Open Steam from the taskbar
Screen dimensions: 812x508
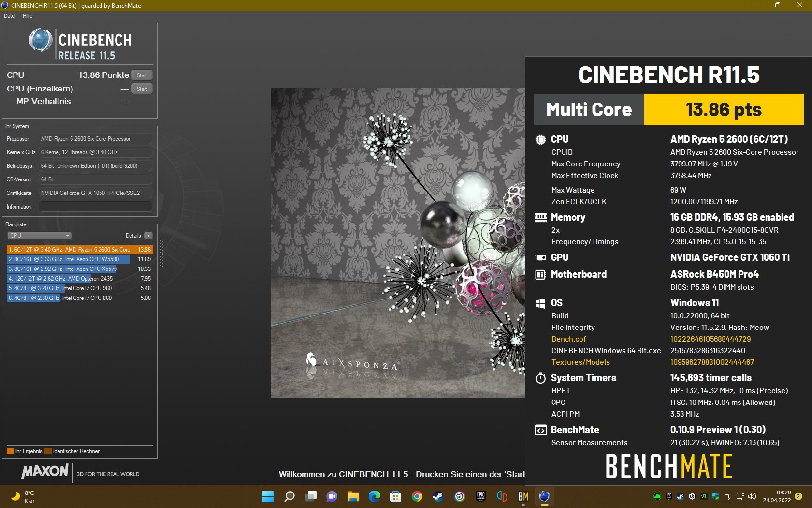pos(438,496)
